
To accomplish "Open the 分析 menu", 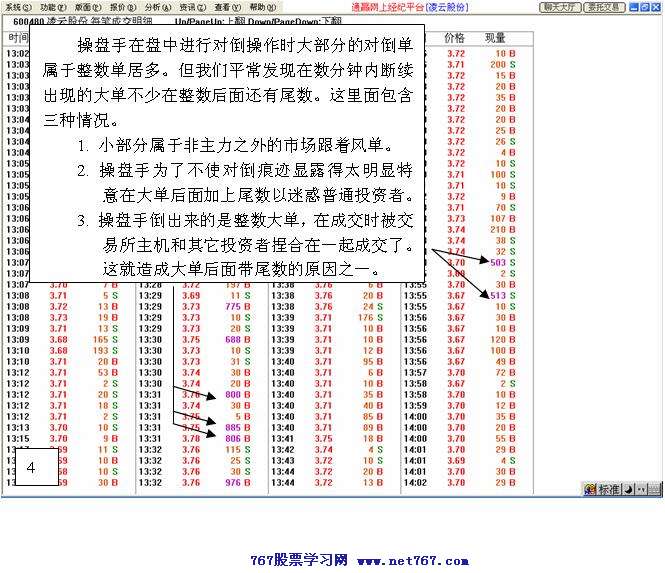I will coord(157,6).
